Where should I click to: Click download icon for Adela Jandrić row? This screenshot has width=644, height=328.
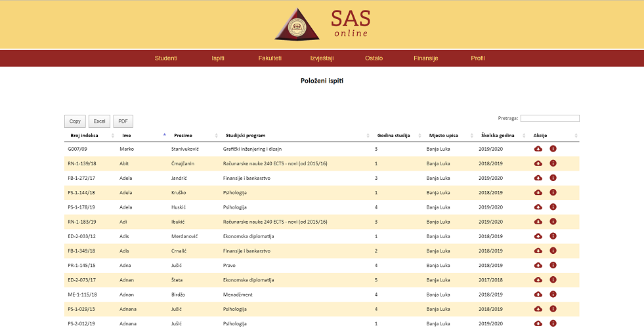(x=538, y=178)
